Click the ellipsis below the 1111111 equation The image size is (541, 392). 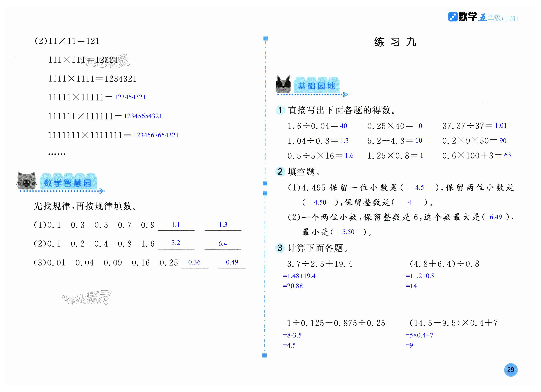[x=57, y=154]
